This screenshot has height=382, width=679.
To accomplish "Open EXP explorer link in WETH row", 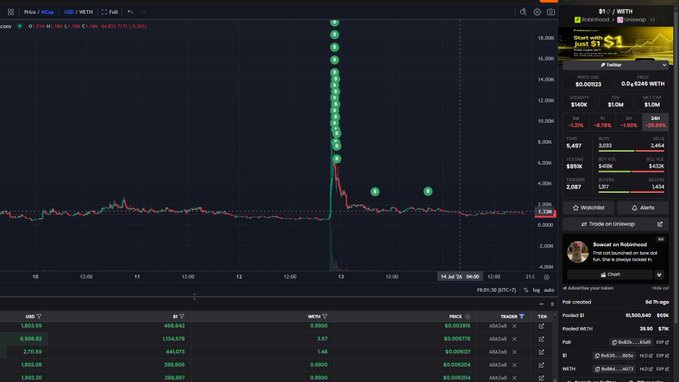I will pyautogui.click(x=662, y=369).
